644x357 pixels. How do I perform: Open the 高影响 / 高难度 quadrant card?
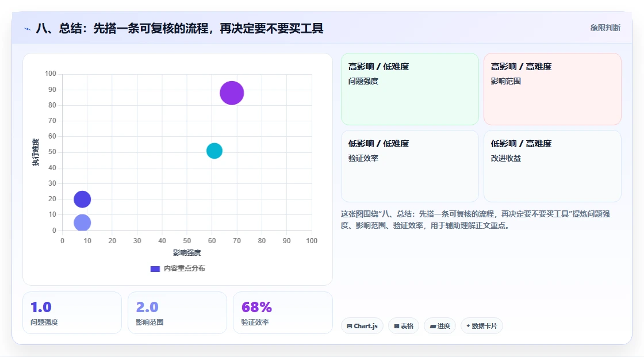coord(553,89)
